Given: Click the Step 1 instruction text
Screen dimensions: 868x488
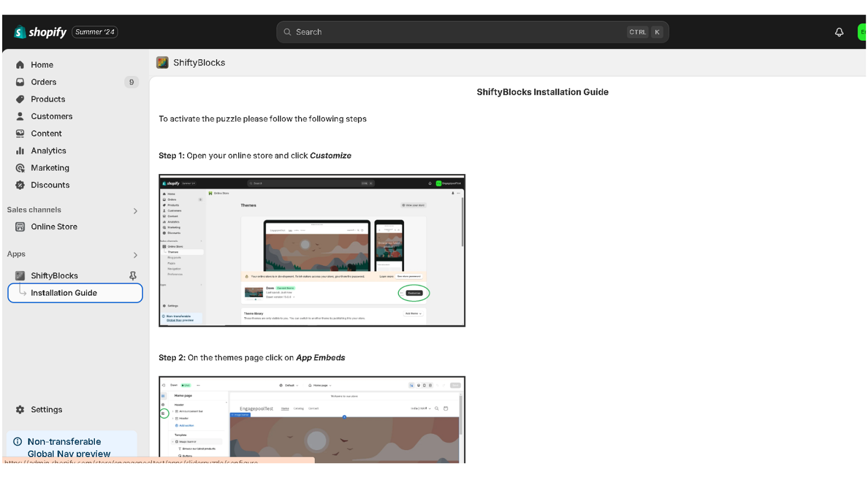Looking at the screenshot, I should click(x=255, y=156).
